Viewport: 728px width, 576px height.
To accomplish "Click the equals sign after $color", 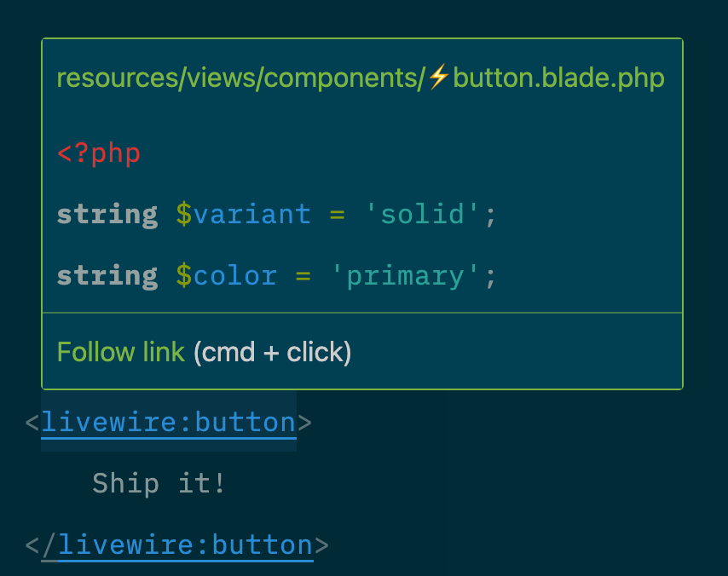I will point(303,275).
